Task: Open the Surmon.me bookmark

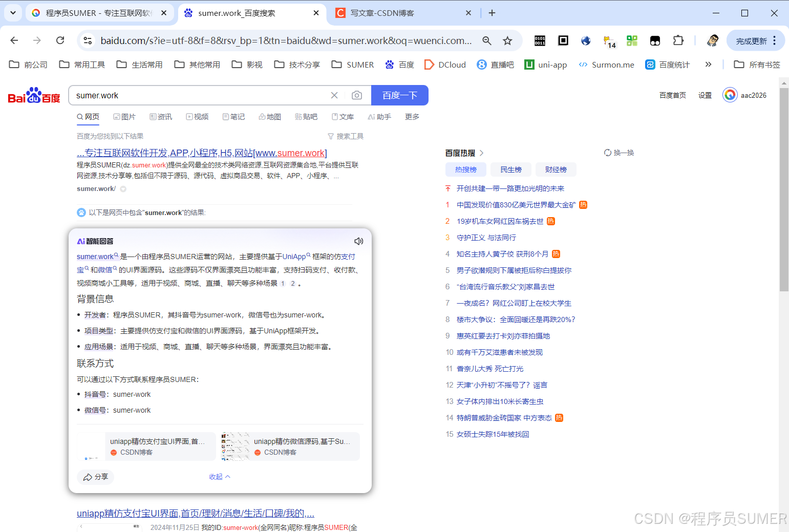Action: (607, 65)
